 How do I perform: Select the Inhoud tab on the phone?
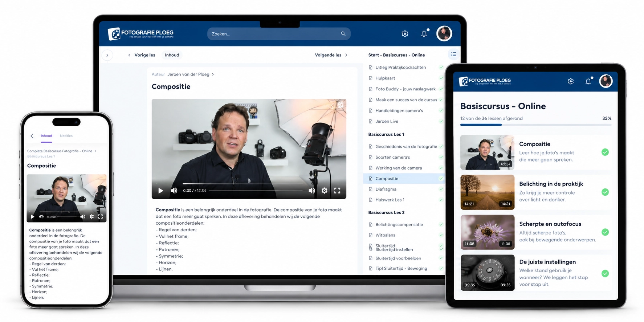(x=46, y=136)
